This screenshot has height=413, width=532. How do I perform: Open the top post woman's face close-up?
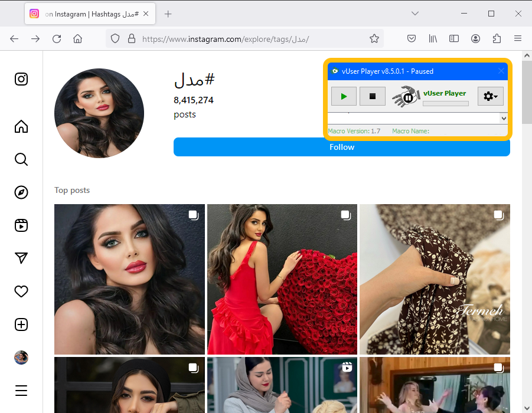click(130, 280)
